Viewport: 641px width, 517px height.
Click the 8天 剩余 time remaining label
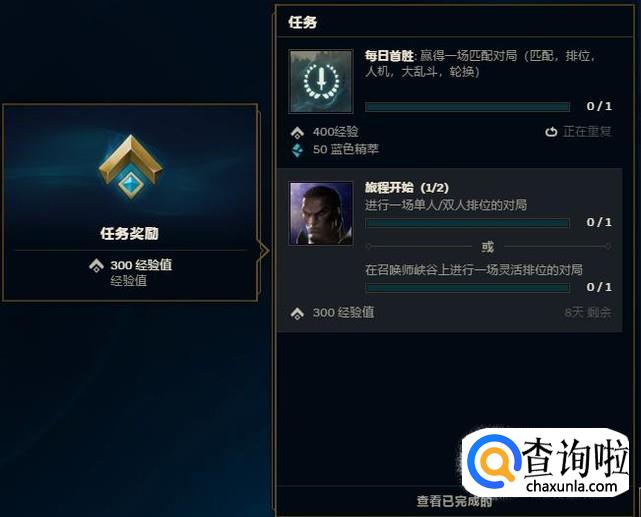pos(587,313)
